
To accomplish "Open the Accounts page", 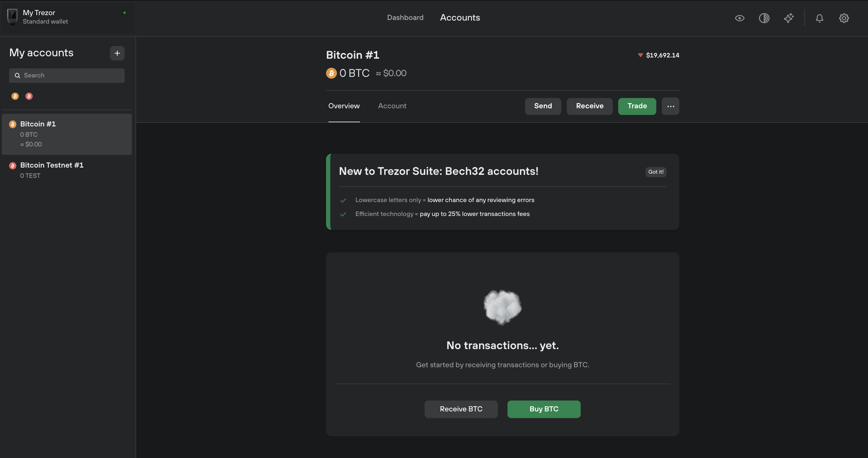I will [460, 18].
